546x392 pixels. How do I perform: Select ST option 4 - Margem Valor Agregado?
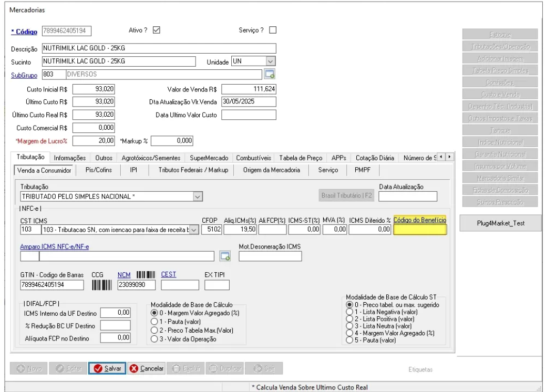(x=349, y=333)
